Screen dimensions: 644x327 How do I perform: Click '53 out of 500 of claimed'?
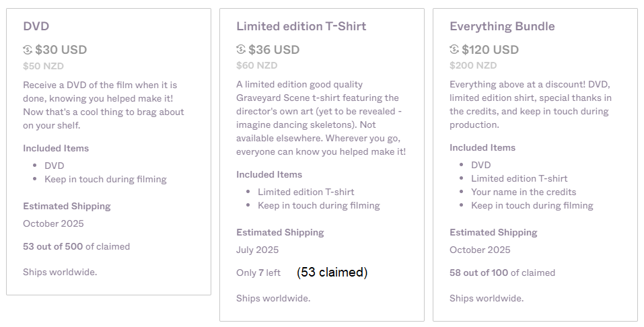click(x=77, y=246)
